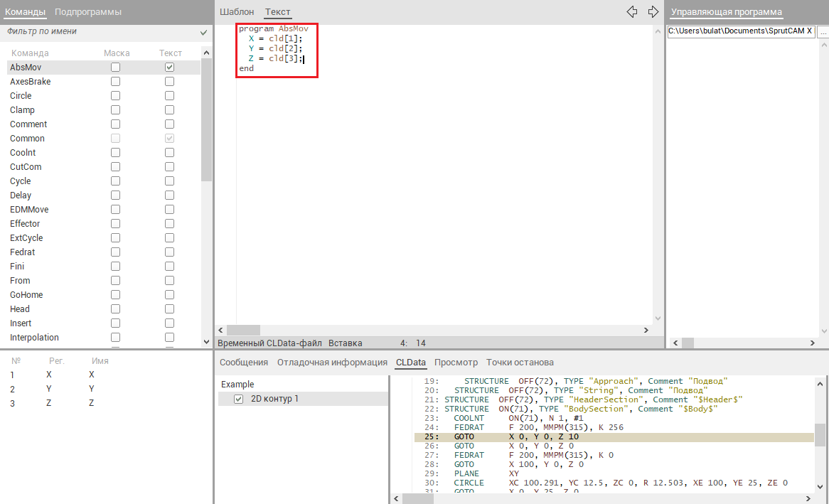Click the Фильтр по имени filter field
Screen dimensions: 829x504
coord(100,32)
